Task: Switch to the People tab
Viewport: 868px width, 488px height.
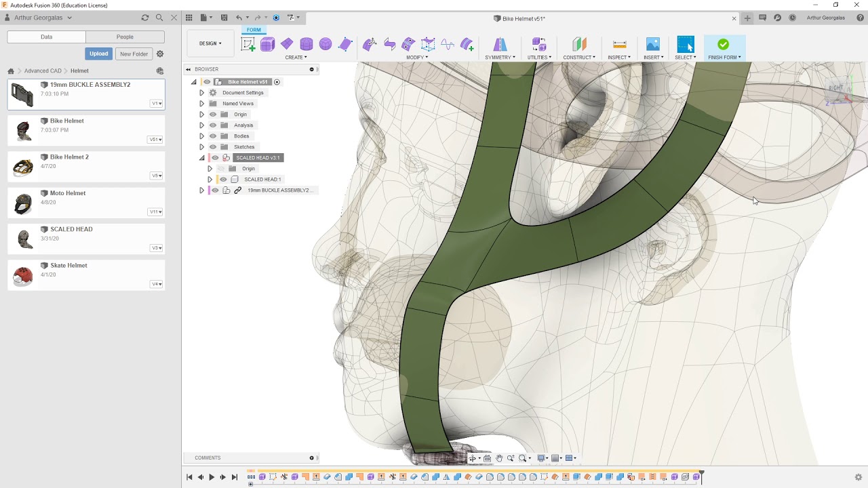Action: point(125,37)
